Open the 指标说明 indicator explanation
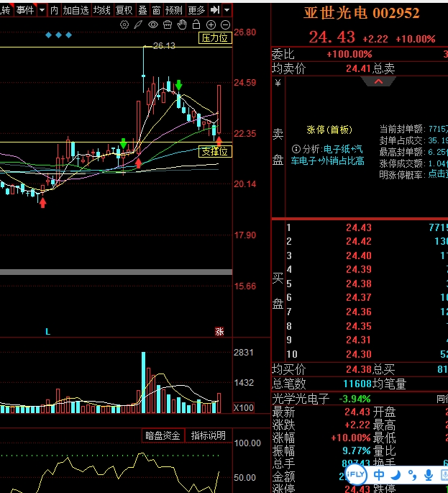 pos(208,435)
